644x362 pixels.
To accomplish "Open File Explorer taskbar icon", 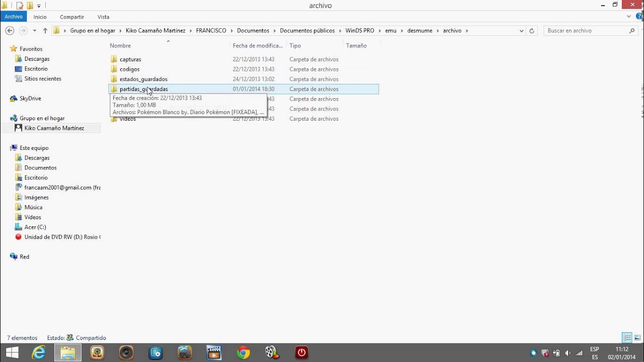I will 68,352.
